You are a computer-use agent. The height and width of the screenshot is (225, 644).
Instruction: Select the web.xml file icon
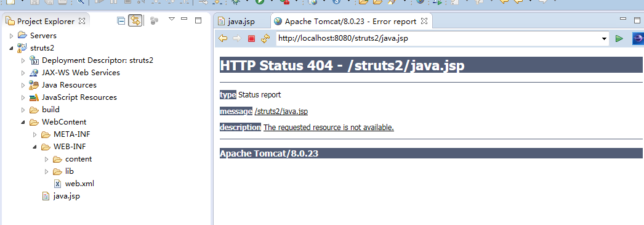57,184
